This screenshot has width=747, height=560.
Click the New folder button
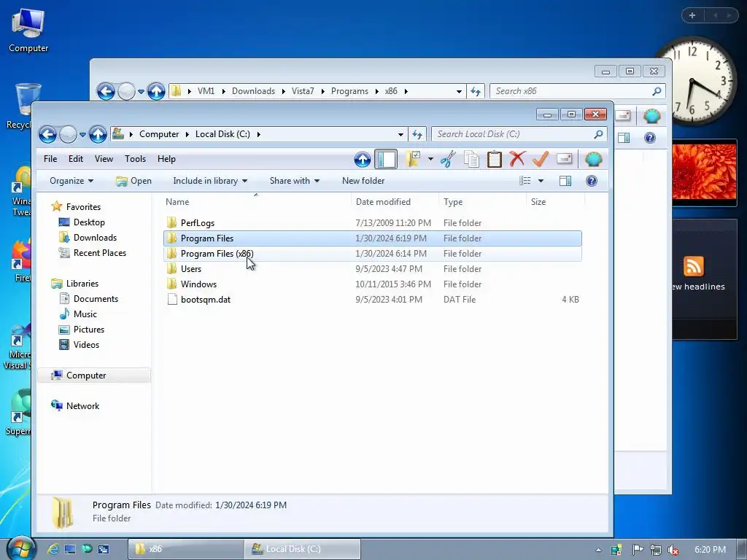tap(363, 181)
